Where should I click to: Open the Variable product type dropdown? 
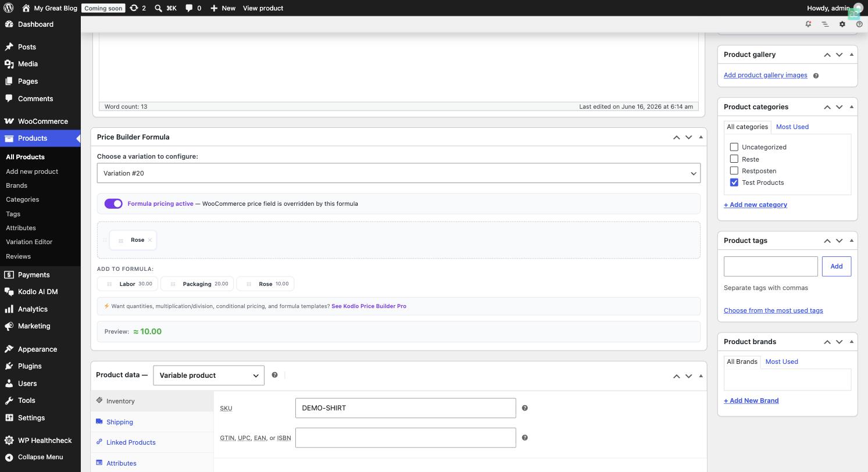[x=209, y=376]
